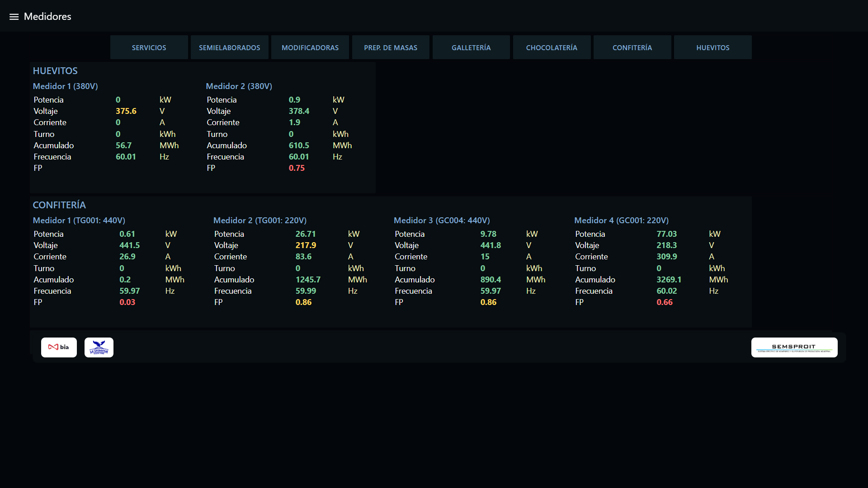This screenshot has width=868, height=488.
Task: Click Medidor 3 (GC004: 440V) title
Action: pyautogui.click(x=442, y=221)
